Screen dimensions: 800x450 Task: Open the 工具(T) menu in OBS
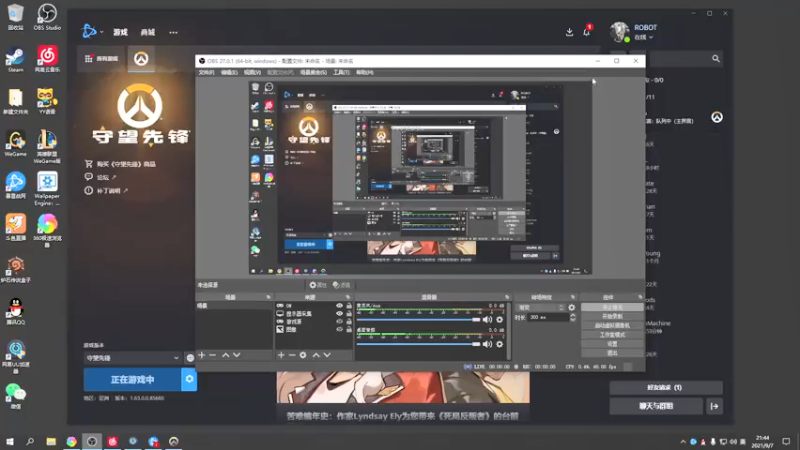pos(341,72)
